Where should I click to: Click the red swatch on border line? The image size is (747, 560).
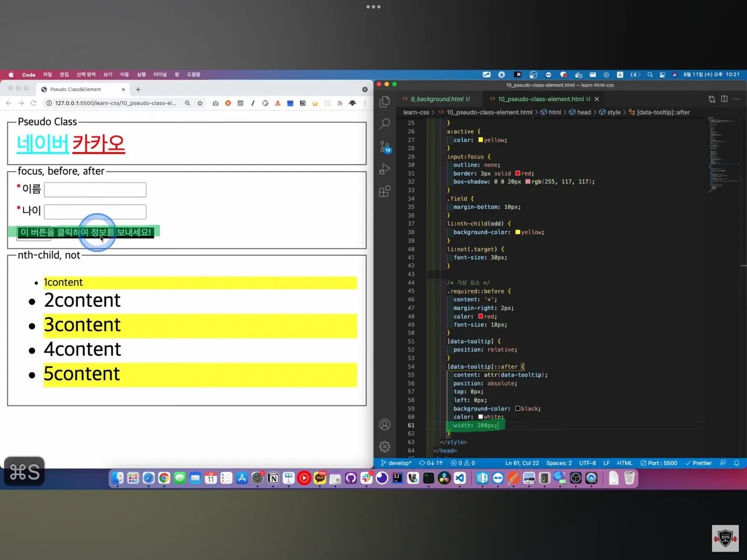(518, 173)
